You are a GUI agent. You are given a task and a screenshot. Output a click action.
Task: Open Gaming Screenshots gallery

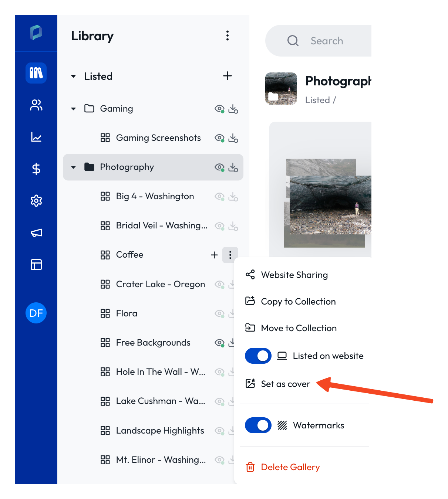(x=158, y=138)
